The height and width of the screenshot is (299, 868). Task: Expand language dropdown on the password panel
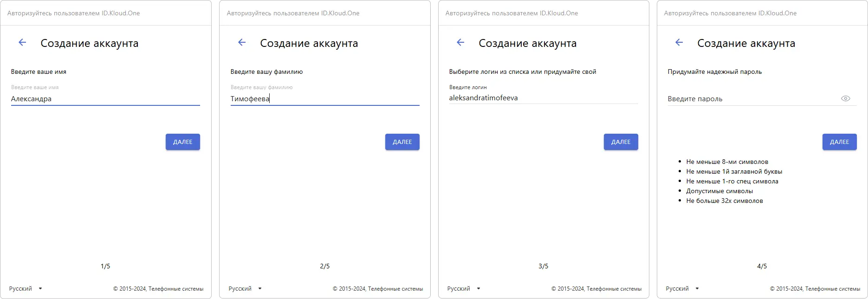point(683,288)
